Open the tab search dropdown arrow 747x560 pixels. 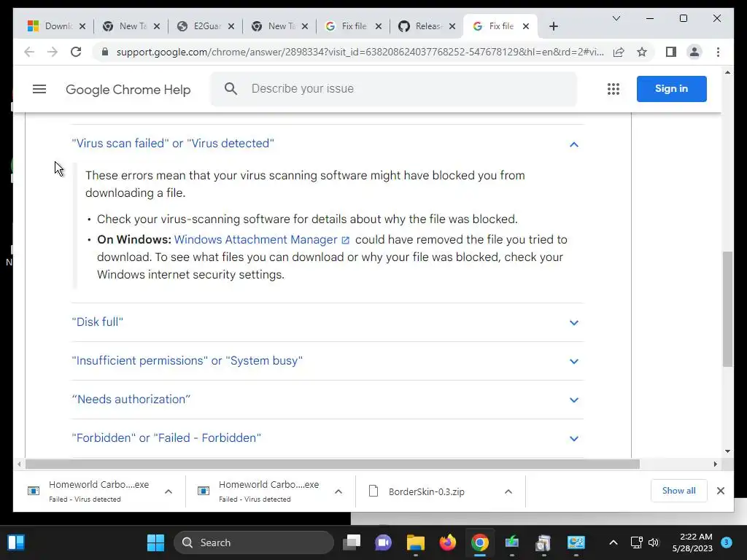pos(616,18)
